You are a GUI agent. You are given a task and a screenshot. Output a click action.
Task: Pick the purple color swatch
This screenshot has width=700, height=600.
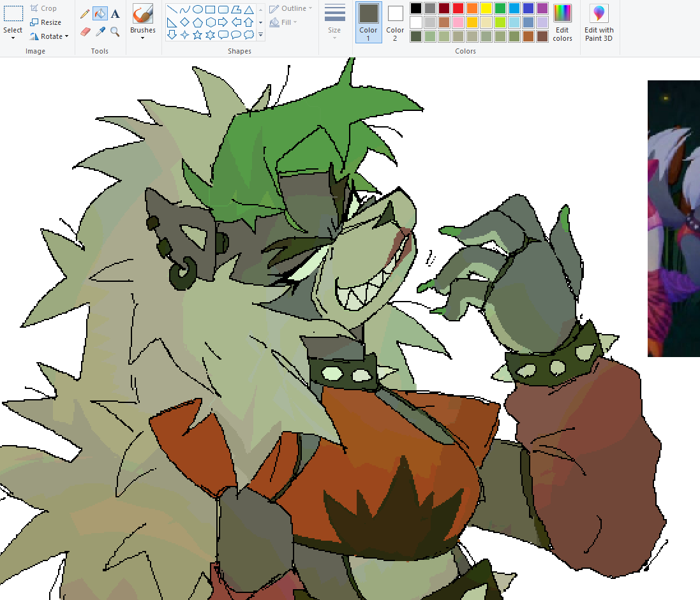click(542, 8)
